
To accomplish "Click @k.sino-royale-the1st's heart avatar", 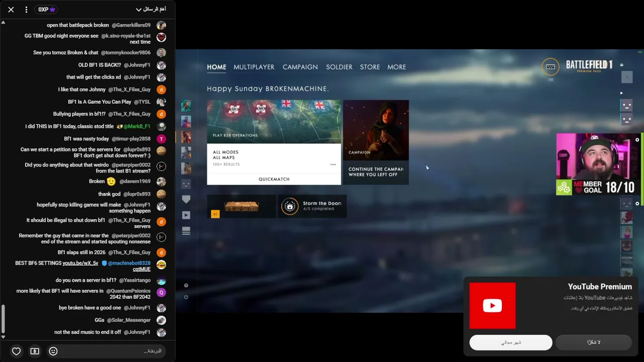I will point(161,37).
